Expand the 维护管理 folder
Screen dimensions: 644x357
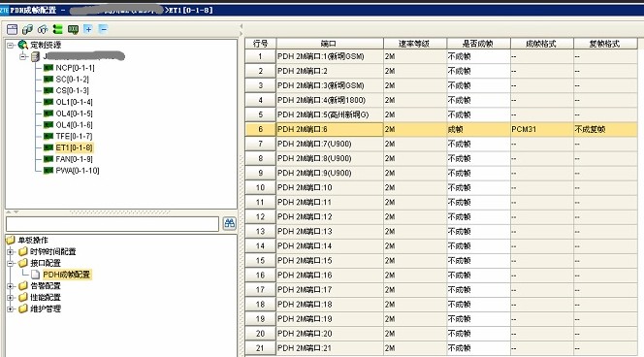[11, 308]
